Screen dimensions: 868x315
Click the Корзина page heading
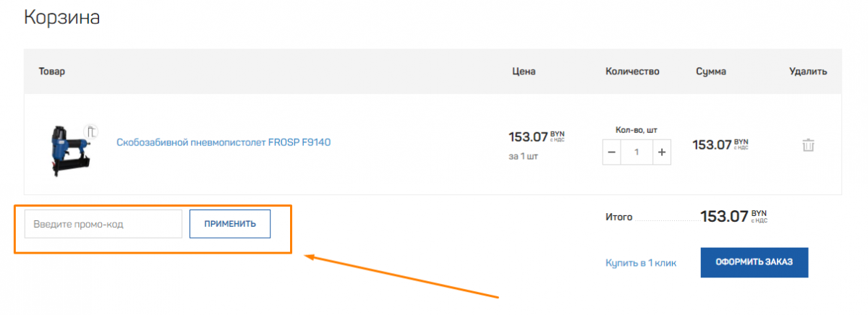click(x=62, y=18)
